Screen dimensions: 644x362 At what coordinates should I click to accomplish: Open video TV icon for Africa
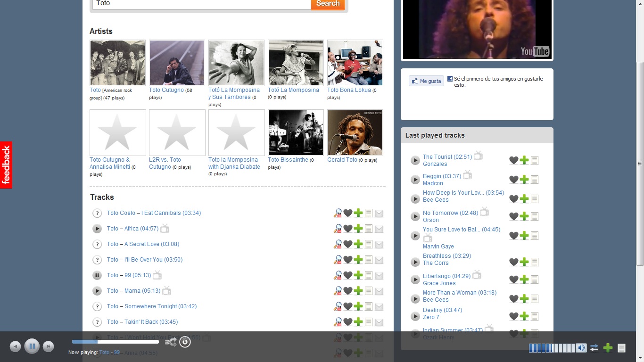click(165, 228)
